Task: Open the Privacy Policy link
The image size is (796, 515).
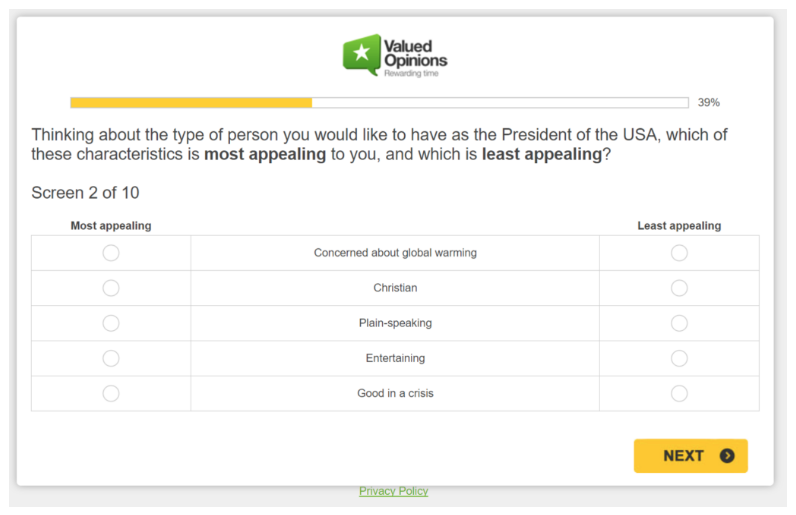Action: coord(394,491)
